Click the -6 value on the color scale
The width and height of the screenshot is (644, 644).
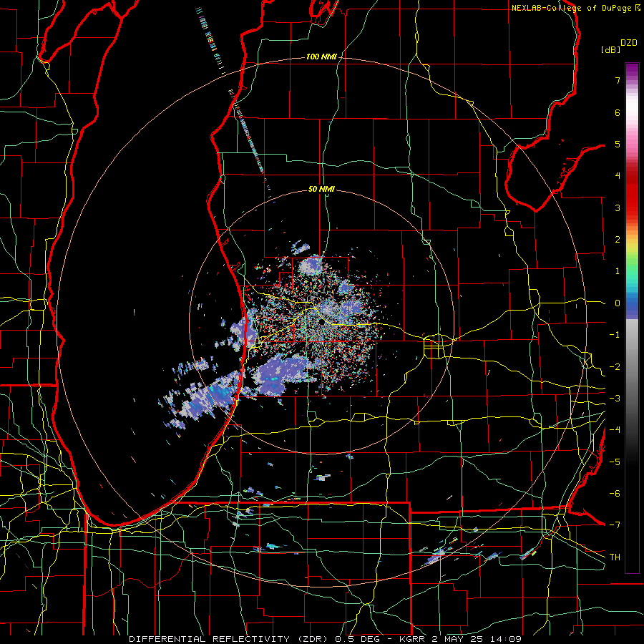tap(615, 494)
